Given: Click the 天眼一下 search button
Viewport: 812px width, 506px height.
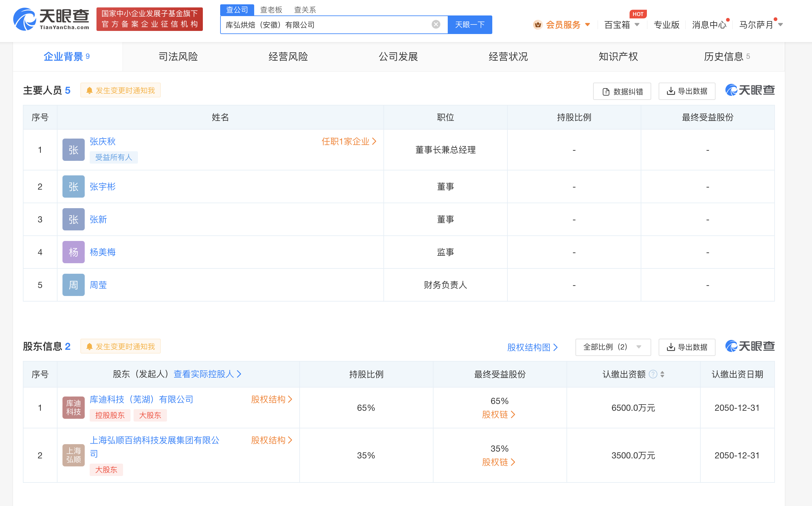Looking at the screenshot, I should coord(470,25).
